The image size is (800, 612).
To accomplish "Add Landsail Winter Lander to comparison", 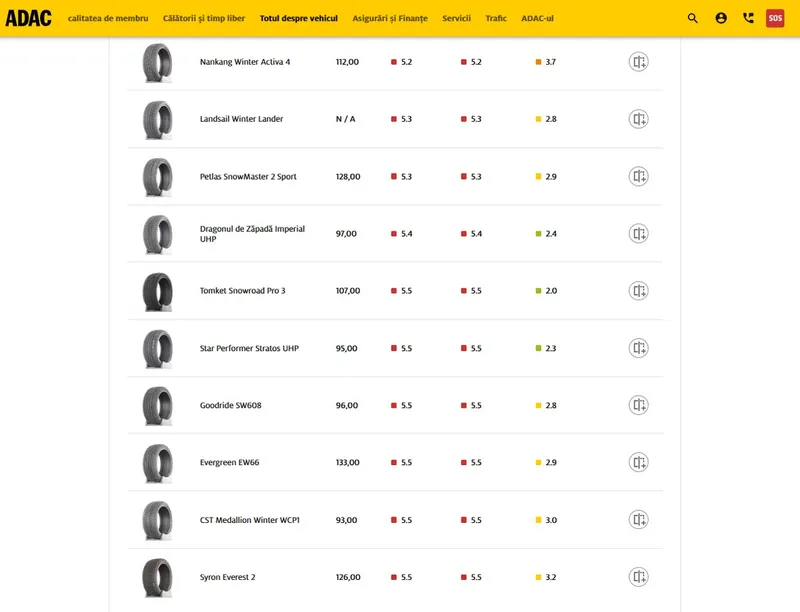I will pos(639,119).
